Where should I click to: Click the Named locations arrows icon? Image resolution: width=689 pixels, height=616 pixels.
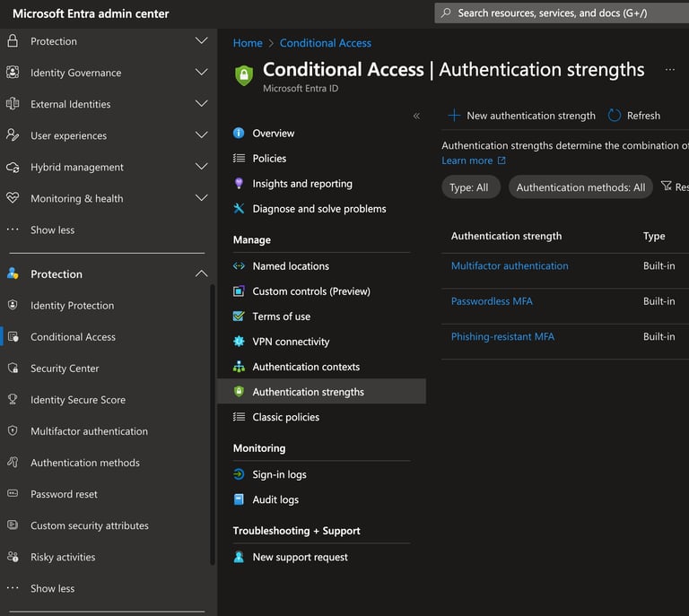(239, 266)
